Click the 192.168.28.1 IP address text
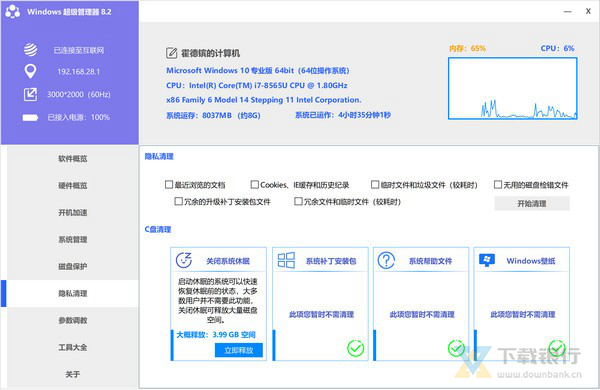The image size is (600, 390). [x=78, y=72]
